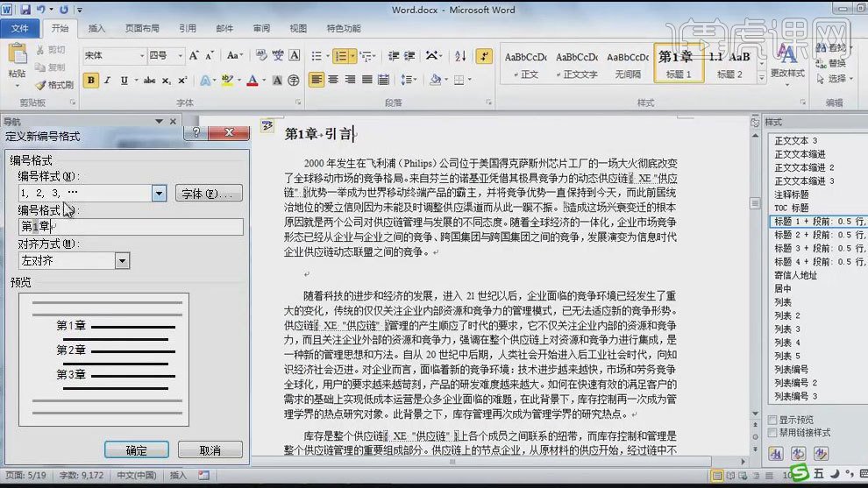
Task: Check the 禁用链接样式 checkbox
Action: 772,433
